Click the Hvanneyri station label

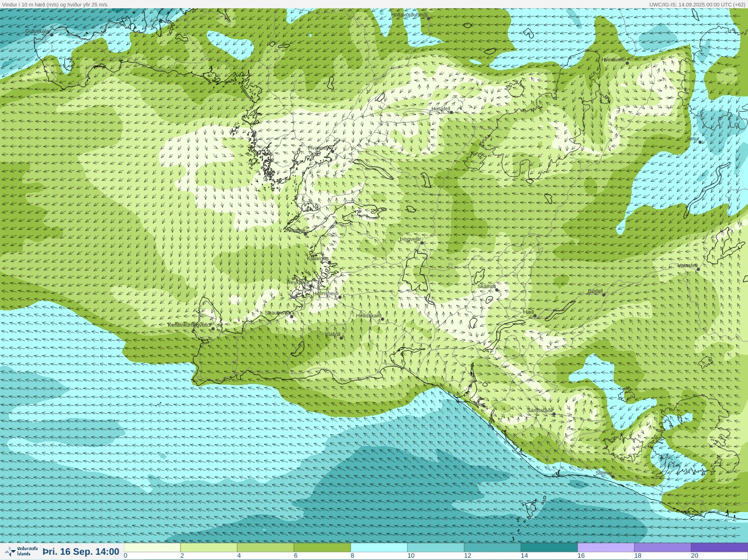320,148
